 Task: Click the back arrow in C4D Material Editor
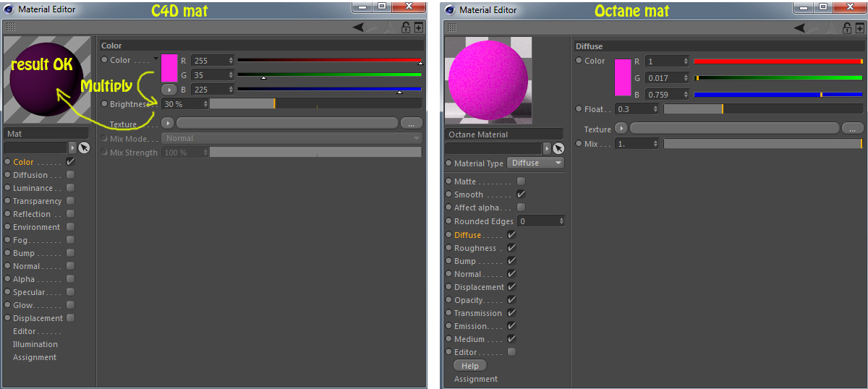(x=358, y=27)
